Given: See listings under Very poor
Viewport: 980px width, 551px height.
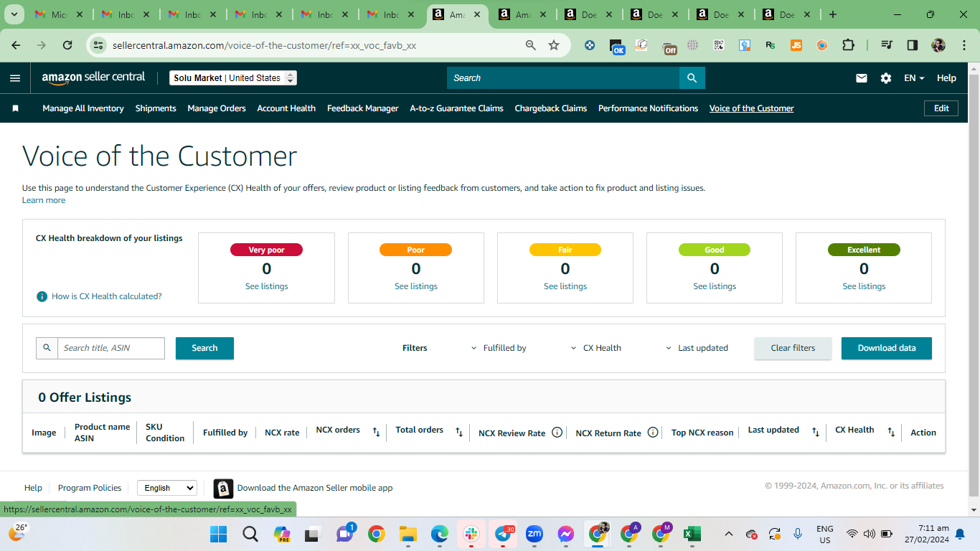Looking at the screenshot, I should (x=267, y=286).
